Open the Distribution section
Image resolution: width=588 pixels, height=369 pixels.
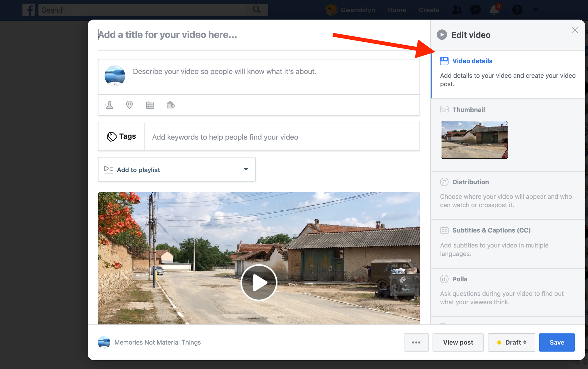pos(470,182)
